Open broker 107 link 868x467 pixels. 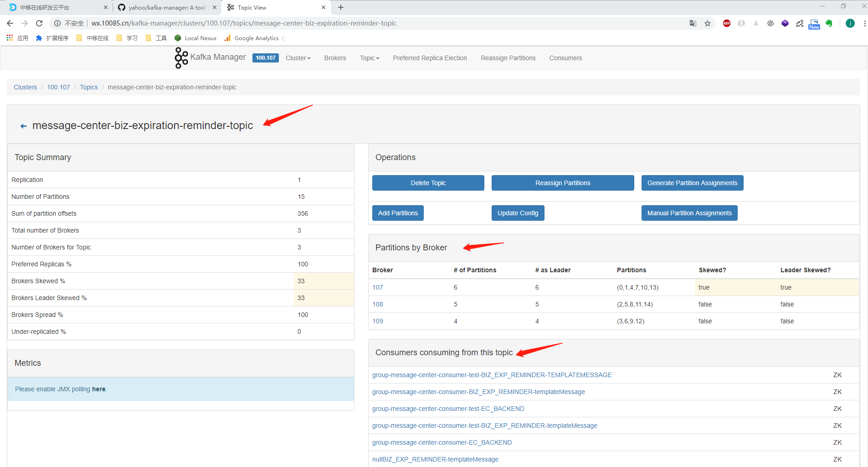point(378,287)
